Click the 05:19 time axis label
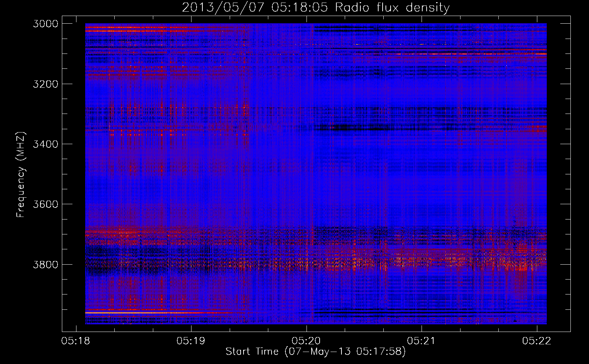 pos(191,341)
